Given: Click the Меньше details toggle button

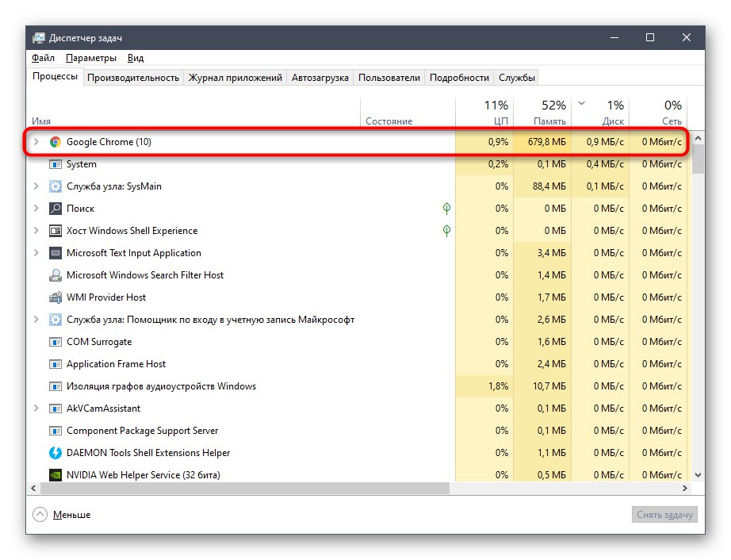Looking at the screenshot, I should (62, 515).
